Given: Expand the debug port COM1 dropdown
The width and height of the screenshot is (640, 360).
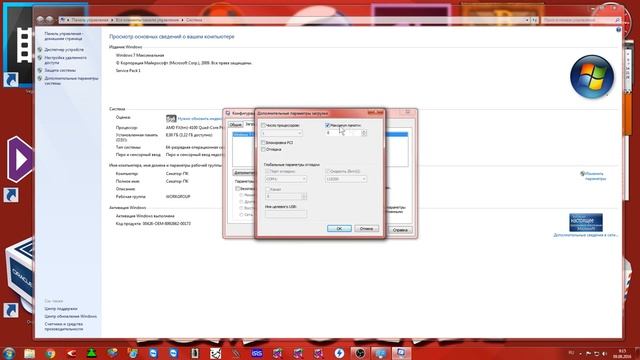Looking at the screenshot, I should pos(286,179).
